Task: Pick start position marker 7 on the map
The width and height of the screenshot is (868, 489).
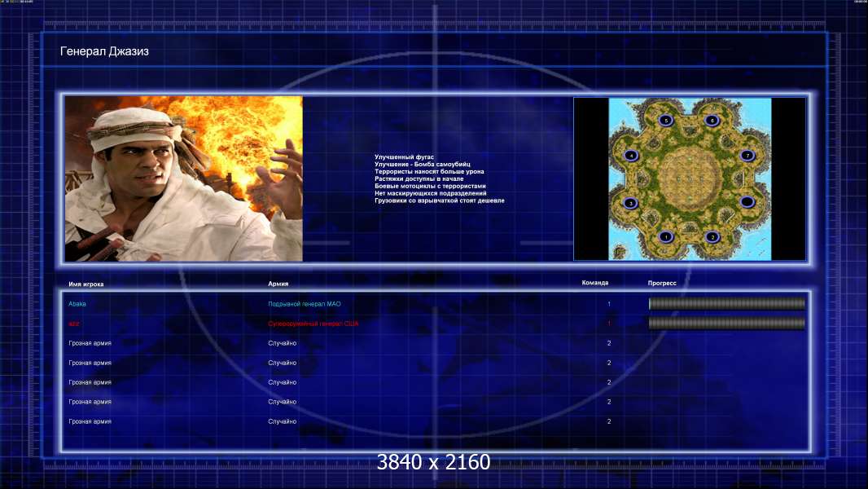Action: click(x=747, y=155)
